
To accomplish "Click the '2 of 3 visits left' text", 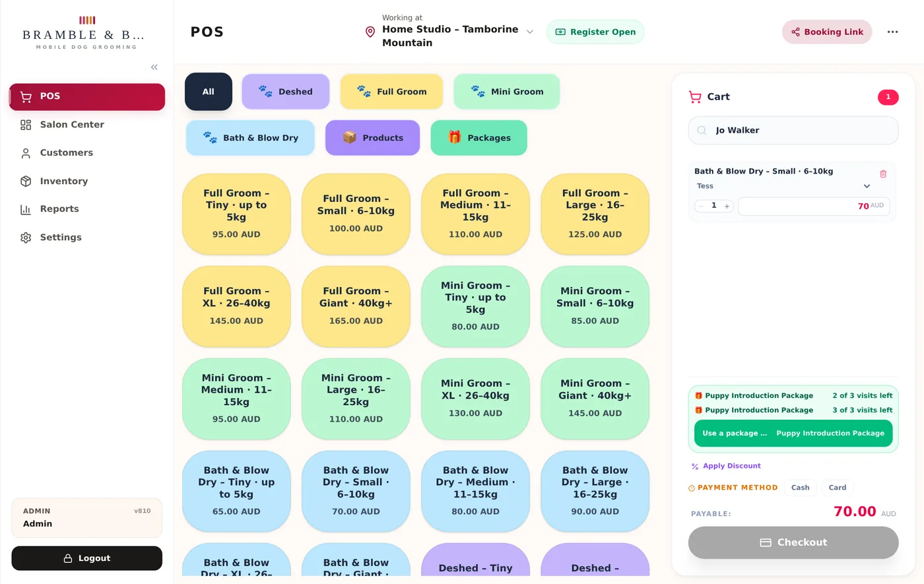I will tap(862, 396).
